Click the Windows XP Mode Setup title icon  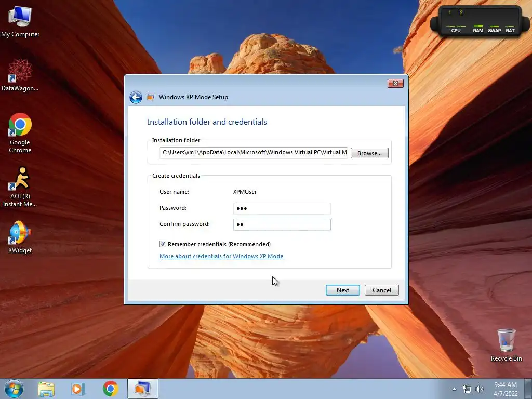tap(151, 97)
